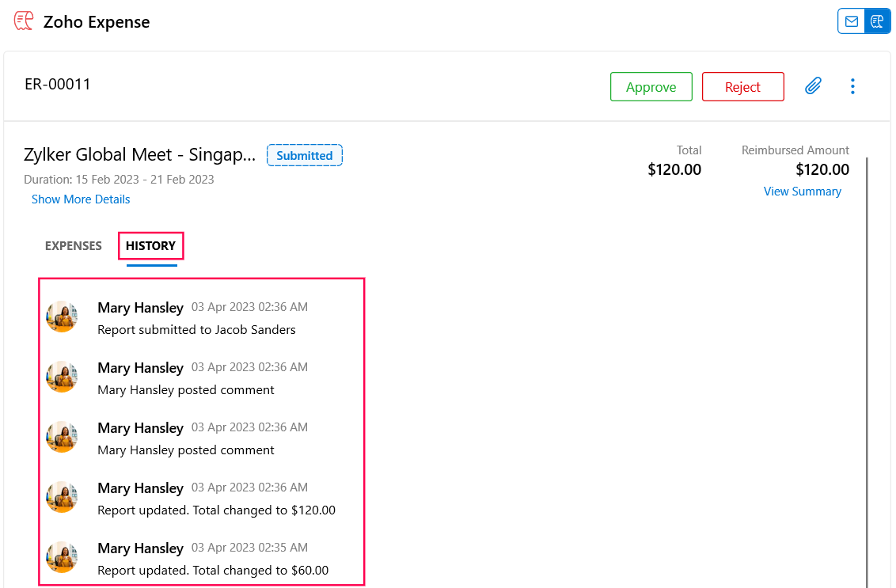Click the Zoho Expense logo icon
896x588 pixels.
24,21
